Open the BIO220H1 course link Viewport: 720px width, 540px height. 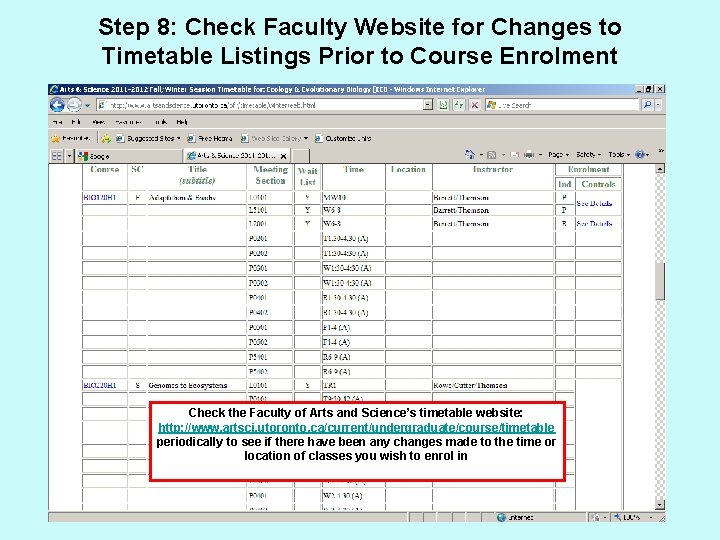pyautogui.click(x=100, y=385)
